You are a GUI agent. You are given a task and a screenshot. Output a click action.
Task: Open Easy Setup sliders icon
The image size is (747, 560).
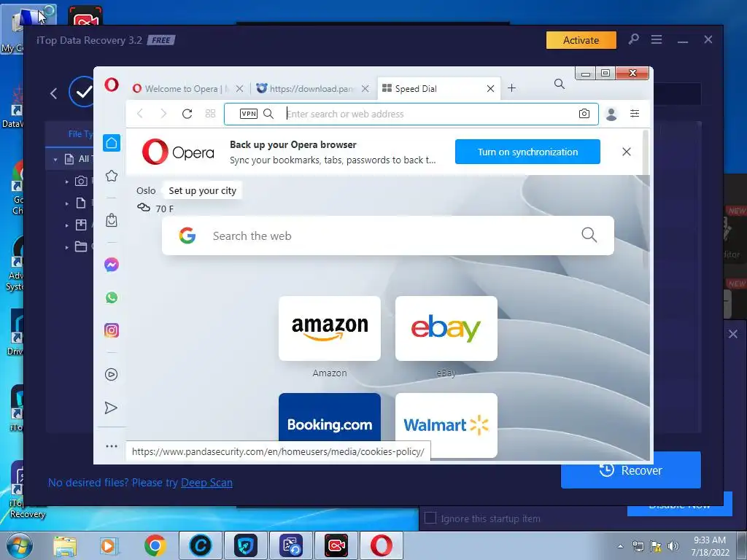[635, 113]
